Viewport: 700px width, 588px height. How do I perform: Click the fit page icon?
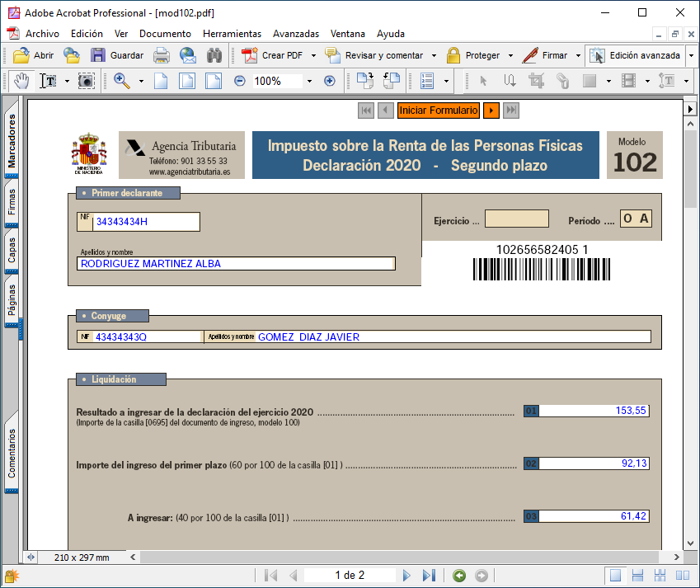click(x=186, y=81)
